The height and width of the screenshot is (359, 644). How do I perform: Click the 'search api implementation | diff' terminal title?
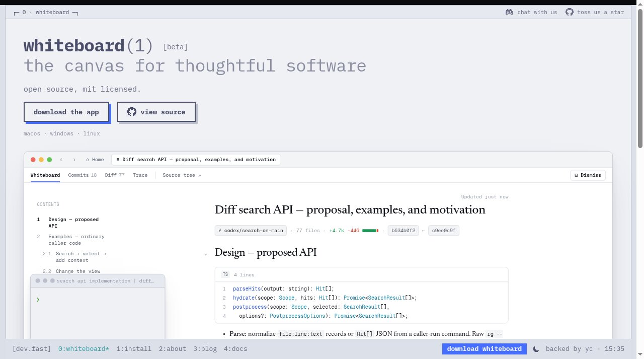coord(106,281)
